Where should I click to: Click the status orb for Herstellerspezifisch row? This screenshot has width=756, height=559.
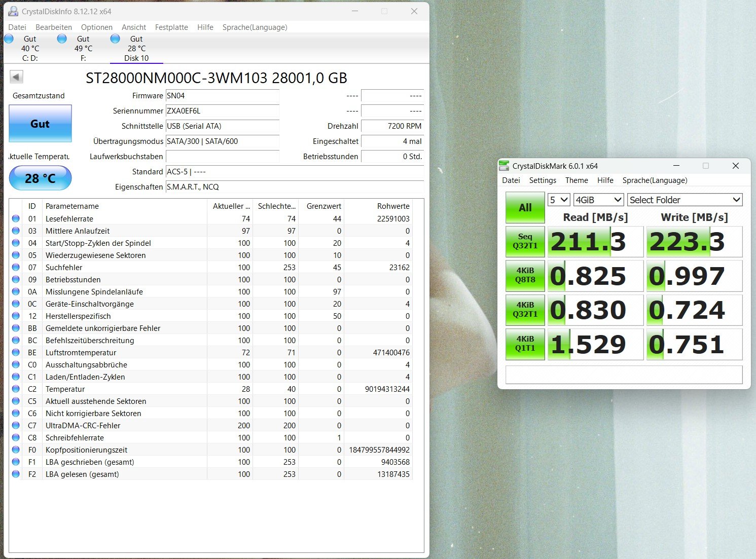tap(16, 316)
